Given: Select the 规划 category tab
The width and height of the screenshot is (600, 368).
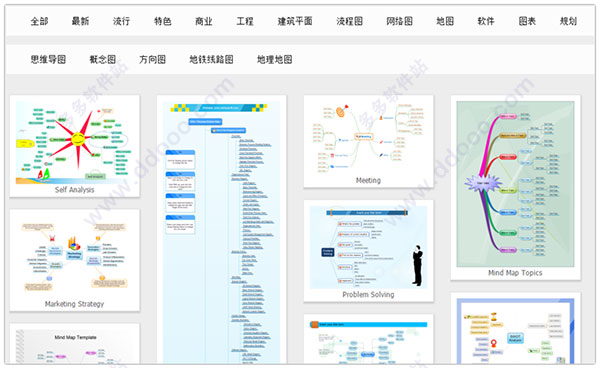Looking at the screenshot, I should (568, 21).
